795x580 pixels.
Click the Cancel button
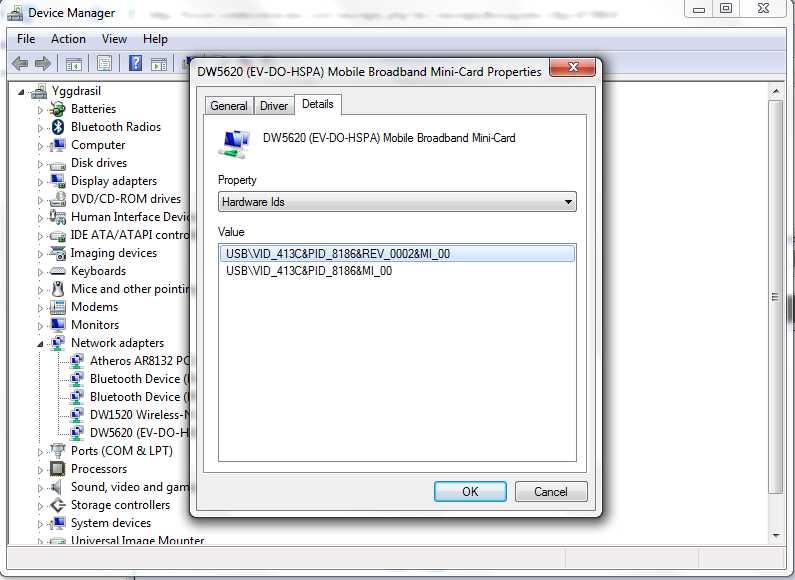[x=551, y=491]
